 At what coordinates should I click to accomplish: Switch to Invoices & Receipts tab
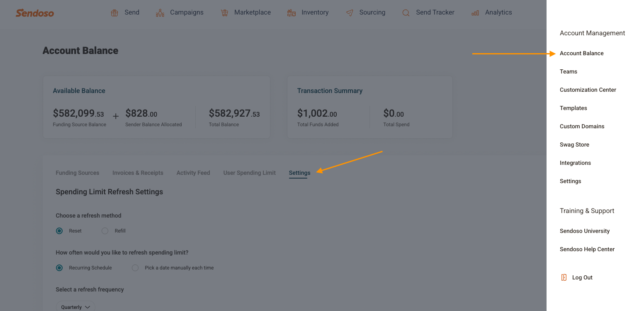pyautogui.click(x=138, y=173)
